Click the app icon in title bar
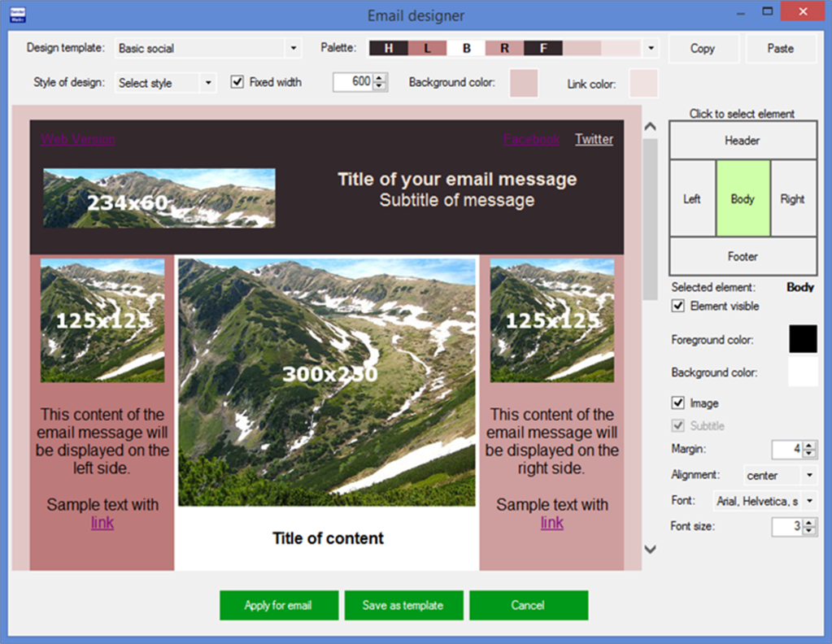Image resolution: width=832 pixels, height=644 pixels. (16, 15)
